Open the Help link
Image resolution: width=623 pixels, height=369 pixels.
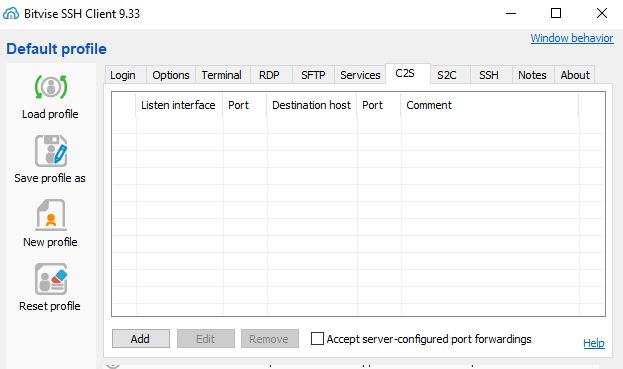pyautogui.click(x=594, y=343)
